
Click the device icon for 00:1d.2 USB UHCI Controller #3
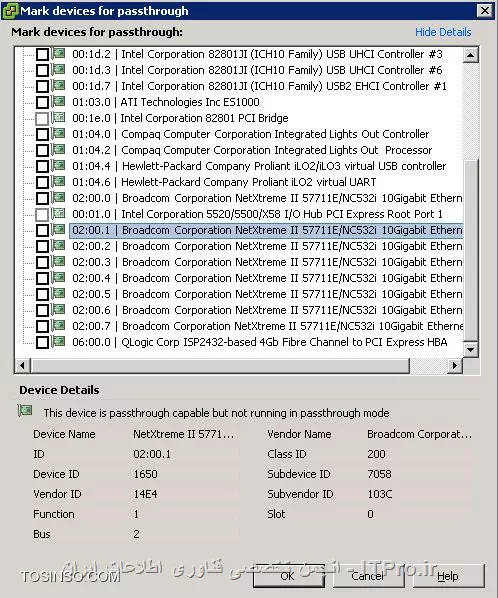(x=58, y=54)
